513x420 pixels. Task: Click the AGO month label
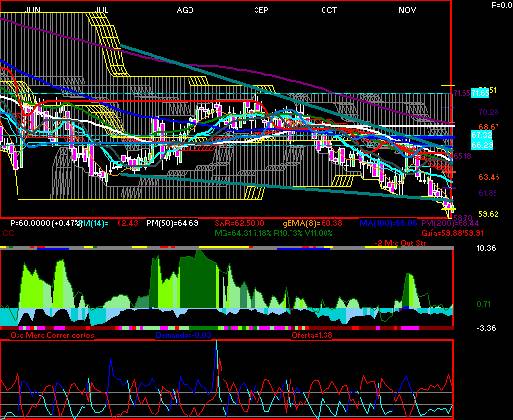coord(185,10)
